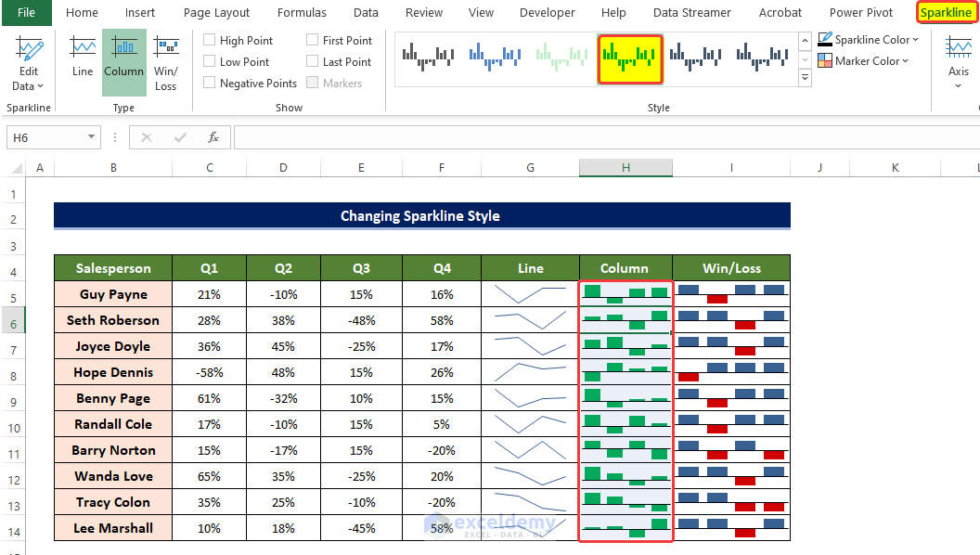
Task: Expand the Axis dropdown arrow
Action: pos(958,85)
